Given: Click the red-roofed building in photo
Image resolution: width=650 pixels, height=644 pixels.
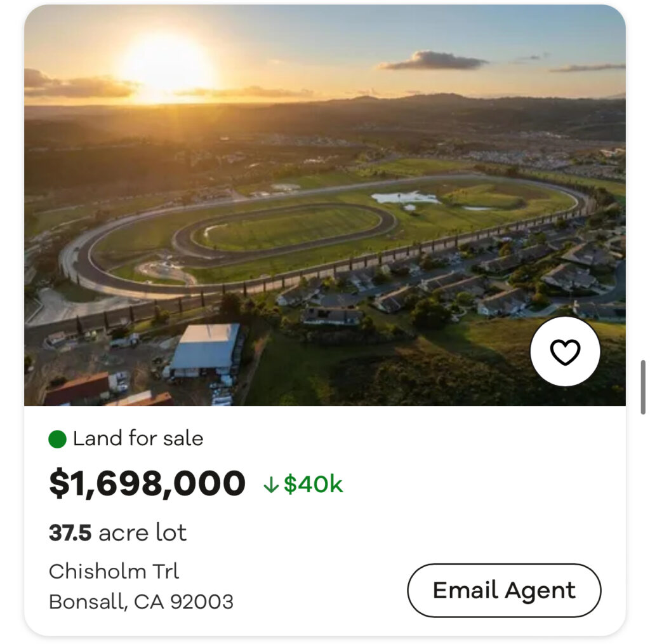Looking at the screenshot, I should pyautogui.click(x=77, y=387).
